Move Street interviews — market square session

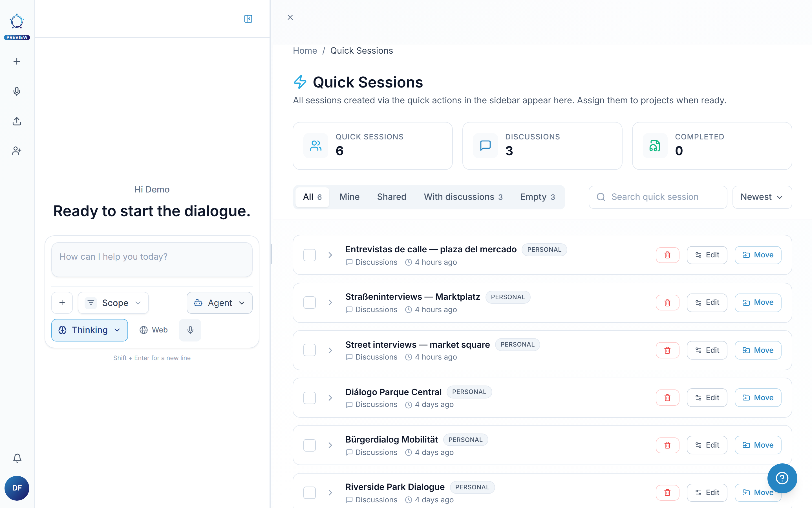point(758,351)
